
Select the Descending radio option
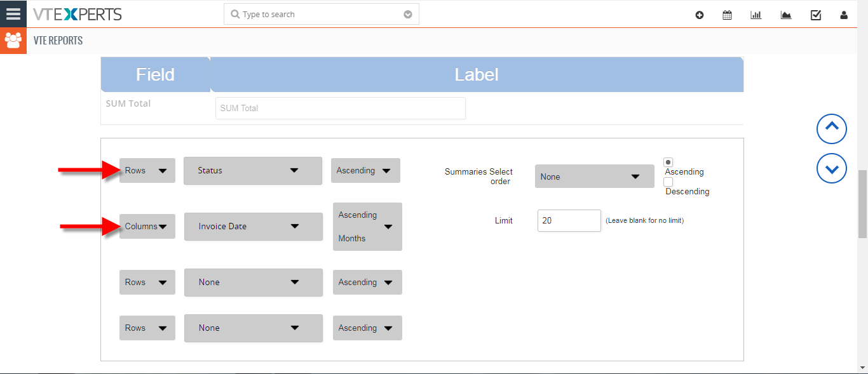coord(668,182)
